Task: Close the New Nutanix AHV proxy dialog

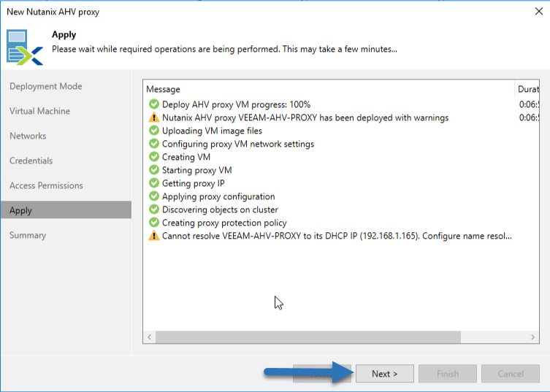Action: tap(539, 11)
